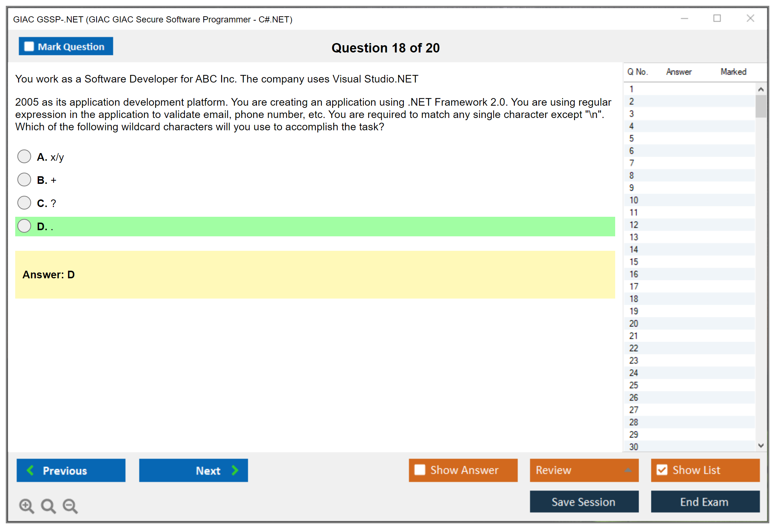The image size is (778, 532).
Task: Click the green right arrow on Next
Action: tap(235, 470)
